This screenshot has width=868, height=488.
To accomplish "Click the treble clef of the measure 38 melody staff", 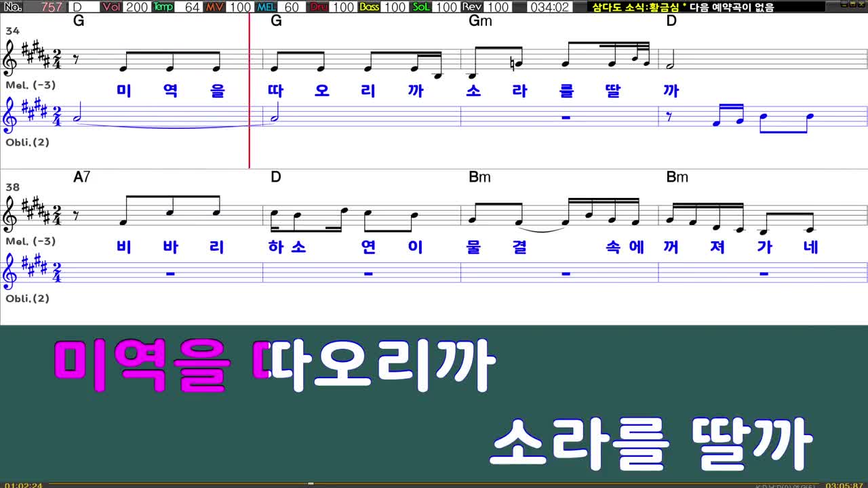I will [x=10, y=214].
